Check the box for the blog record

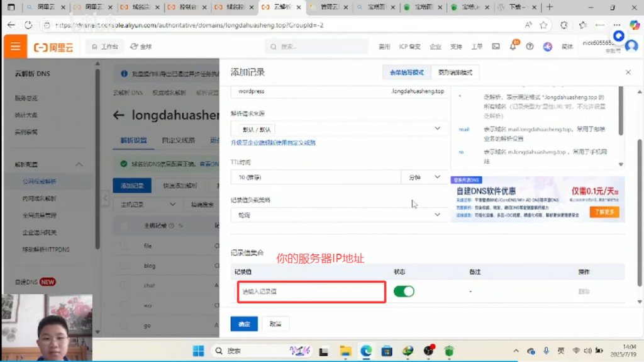pyautogui.click(x=124, y=265)
